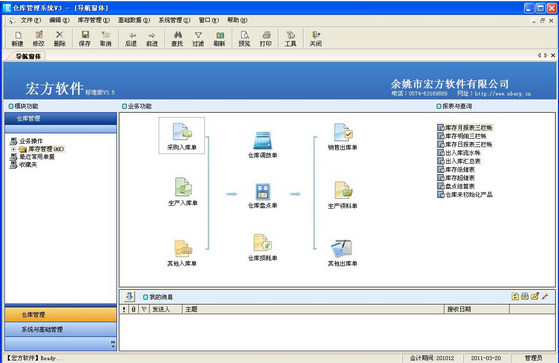Open the 仓库未初始化产品 report
The image size is (559, 363).
(x=465, y=194)
